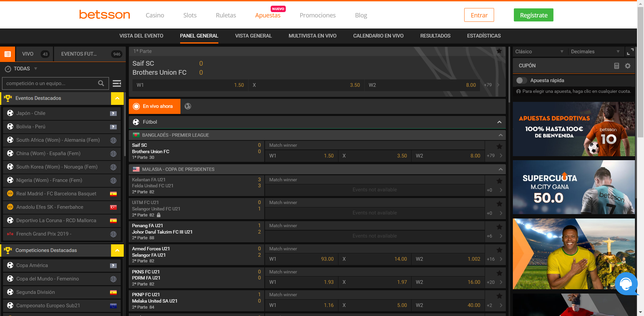The image size is (644, 316).
Task: Open the Ruletas link
Action: point(226,15)
